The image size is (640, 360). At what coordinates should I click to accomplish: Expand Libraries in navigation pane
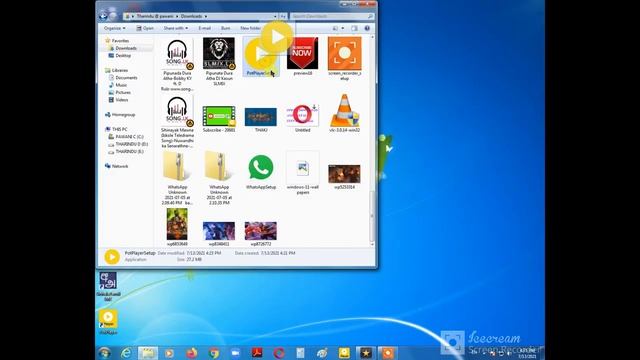pos(119,70)
